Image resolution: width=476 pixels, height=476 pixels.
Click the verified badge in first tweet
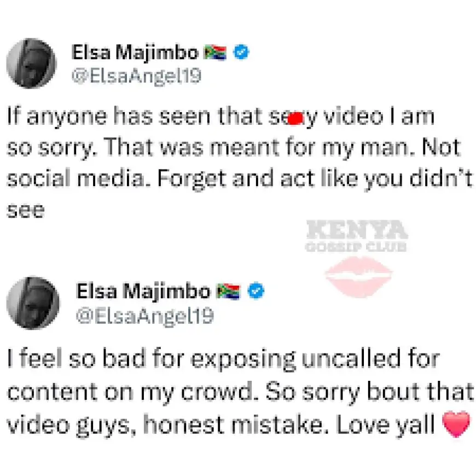pyautogui.click(x=241, y=52)
